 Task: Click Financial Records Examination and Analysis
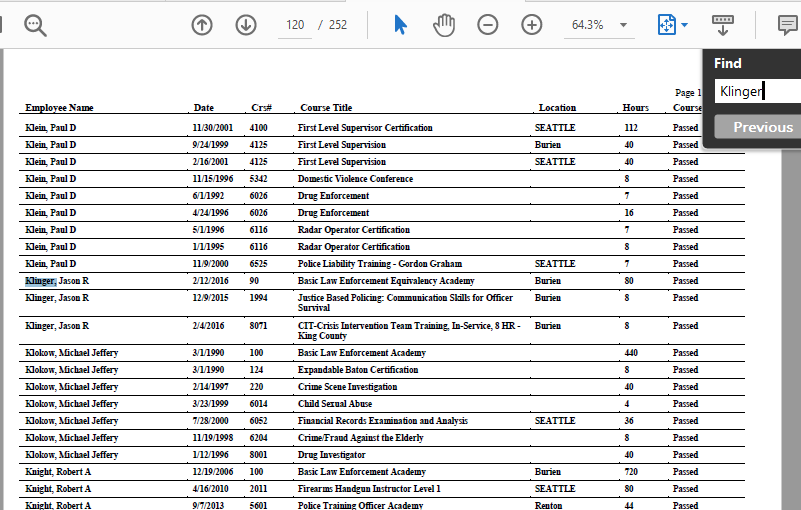[x=383, y=421]
